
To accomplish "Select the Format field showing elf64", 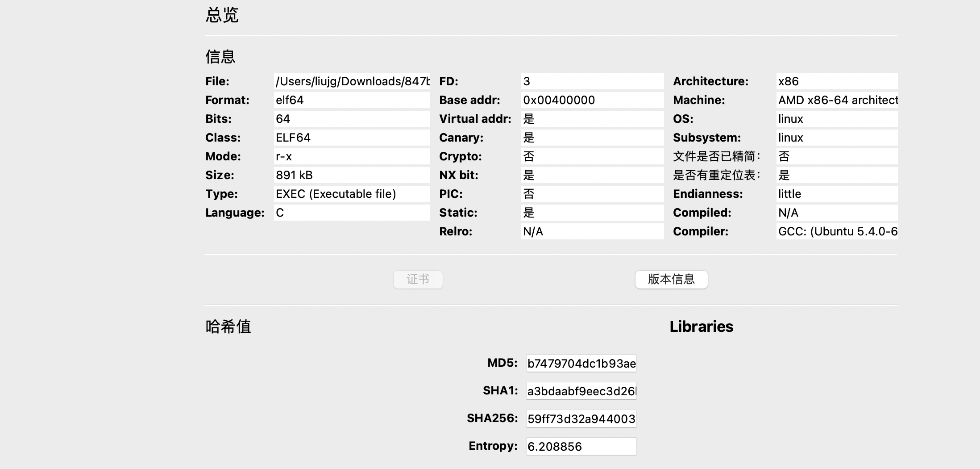I will point(352,100).
